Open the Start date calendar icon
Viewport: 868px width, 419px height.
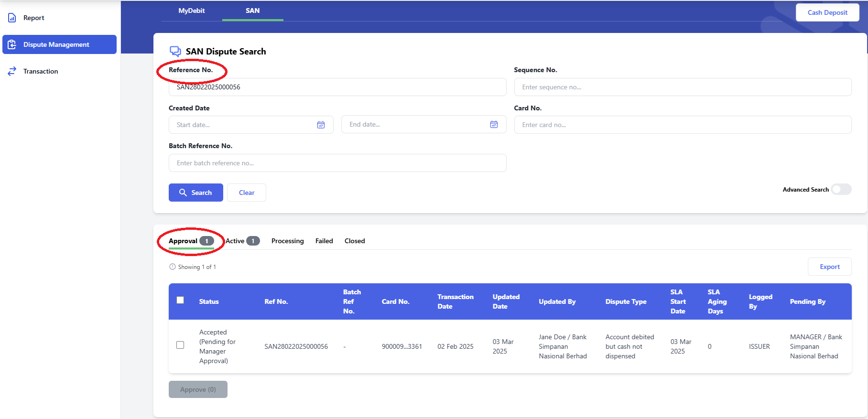point(321,125)
